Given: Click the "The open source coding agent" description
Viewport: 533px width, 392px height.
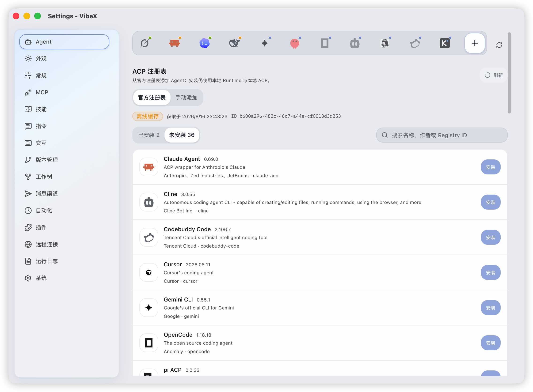Looking at the screenshot, I should point(198,343).
